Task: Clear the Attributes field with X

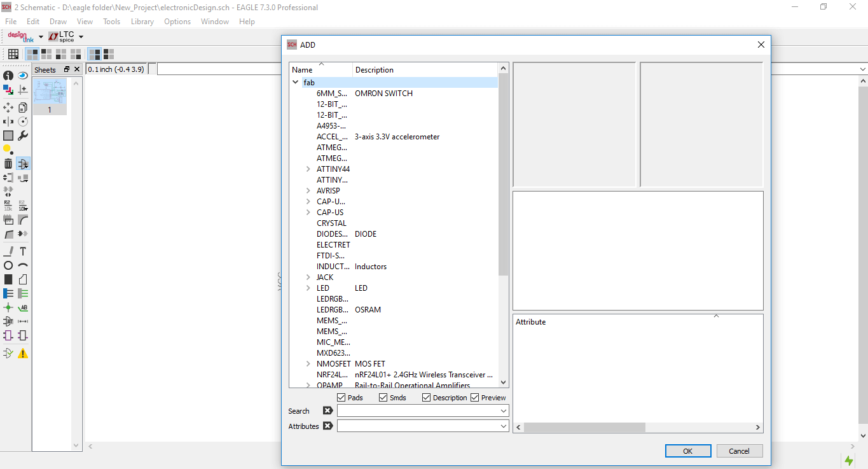Action: [327, 426]
